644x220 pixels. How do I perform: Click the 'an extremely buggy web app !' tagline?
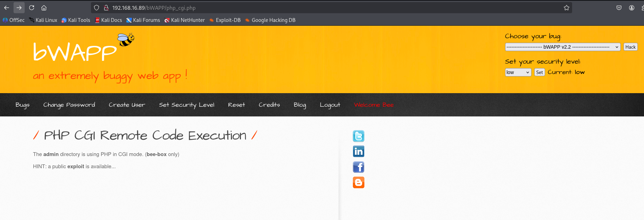coord(110,76)
